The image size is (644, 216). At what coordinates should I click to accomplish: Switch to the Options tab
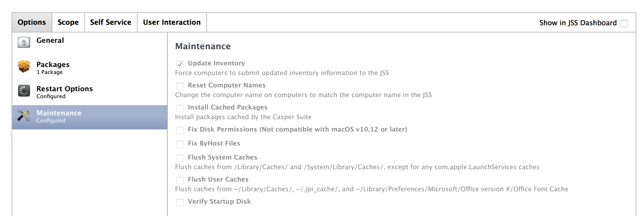[32, 22]
